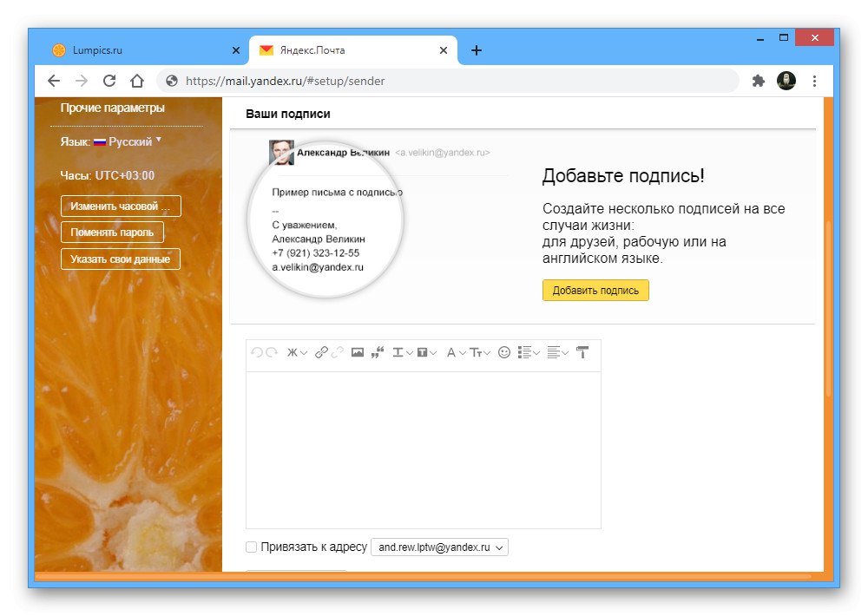868x616 pixels.
Task: Clear formatting with the paint roller icon
Action: click(582, 352)
